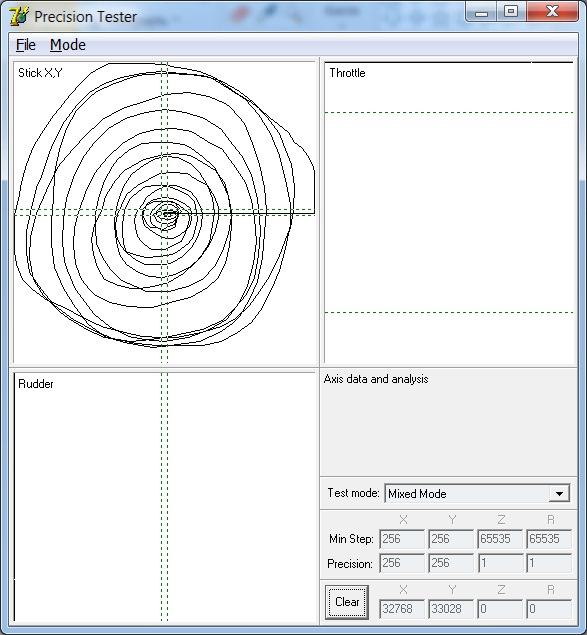Image resolution: width=587 pixels, height=635 pixels.
Task: Click the R Min Step field
Action: click(x=549, y=539)
